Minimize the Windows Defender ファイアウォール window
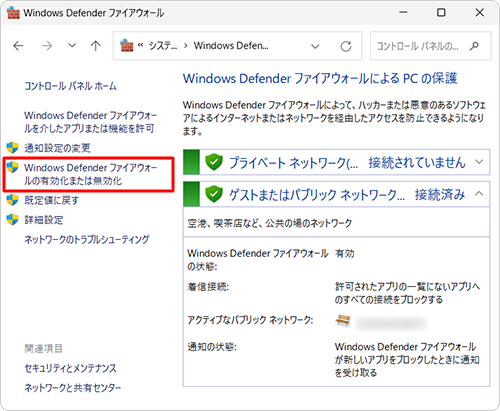Viewport: 500px width, 411px height. [x=403, y=13]
